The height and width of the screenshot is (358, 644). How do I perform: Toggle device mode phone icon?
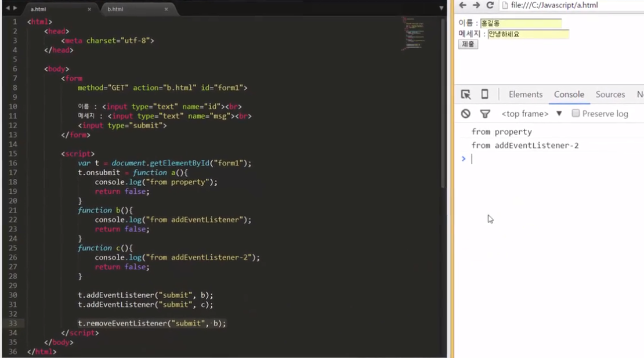click(484, 95)
